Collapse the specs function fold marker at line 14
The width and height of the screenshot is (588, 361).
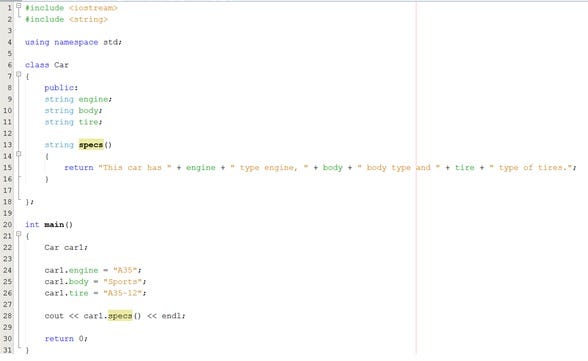tap(18, 154)
